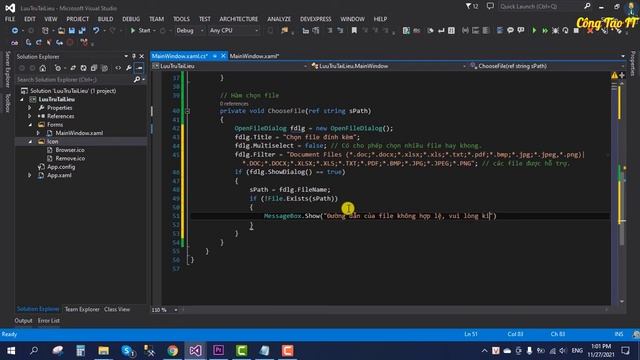
Task: Click the green Continue arrow in DevExpress toolbar
Action: pos(534,31)
